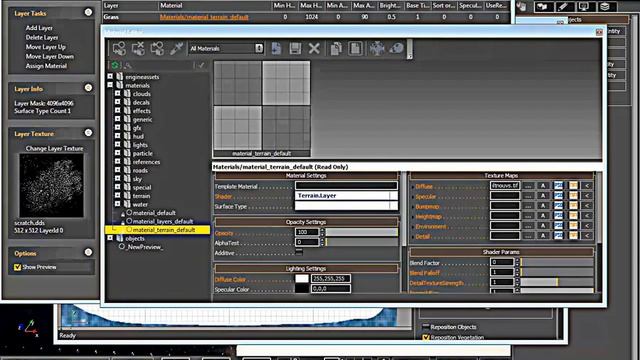Screen dimensions: 640x360
Task: Click the arrow button in Bumpmap row
Action: pyautogui.click(x=587, y=206)
